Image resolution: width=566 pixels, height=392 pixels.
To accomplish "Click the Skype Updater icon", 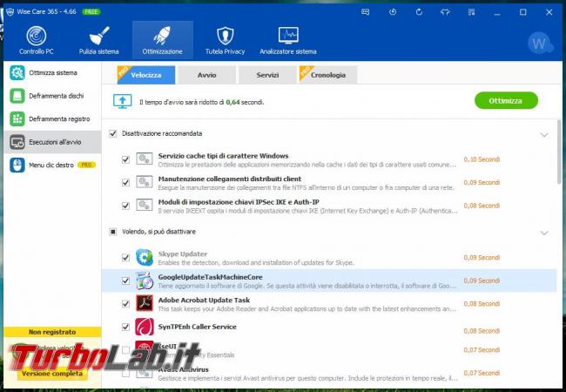I will 145,257.
